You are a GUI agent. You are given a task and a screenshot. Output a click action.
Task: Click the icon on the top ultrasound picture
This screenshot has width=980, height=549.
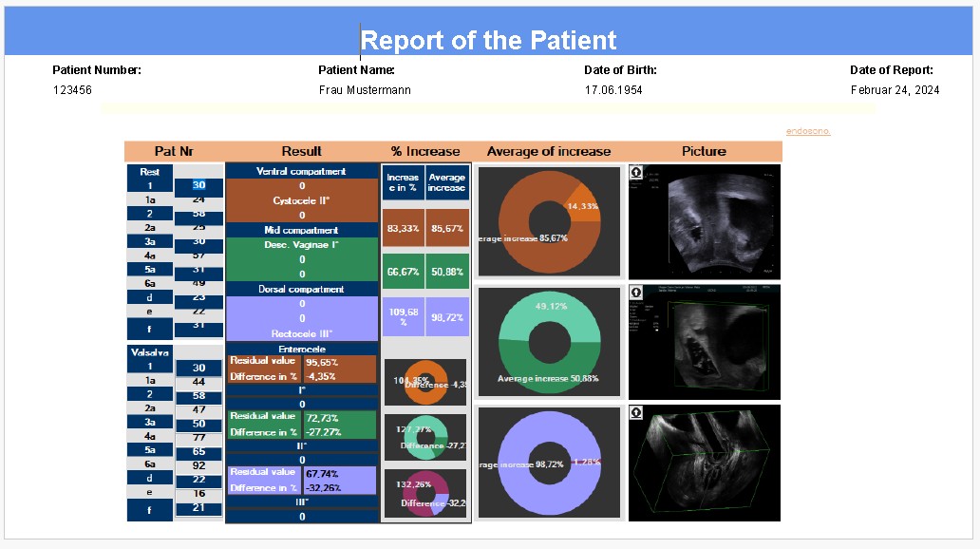pos(635,172)
